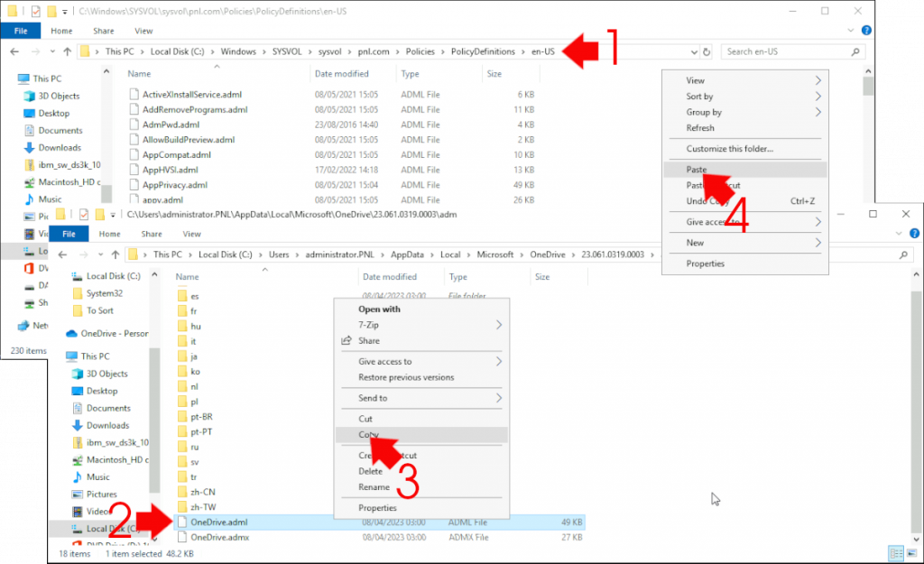Click the Details view icon in the status bar
Screen dimensions: 924x564
coord(896,553)
